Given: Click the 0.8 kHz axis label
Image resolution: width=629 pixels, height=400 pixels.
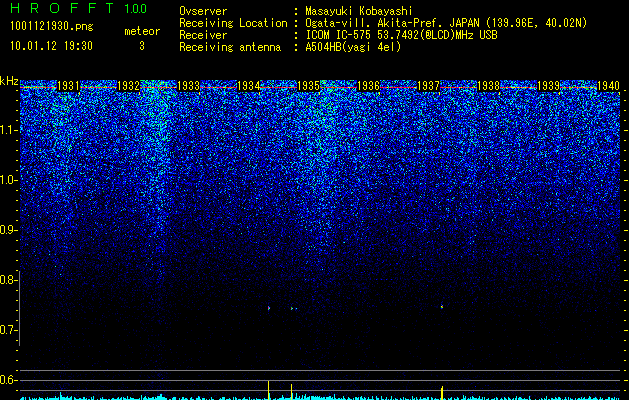Looking at the screenshot, I should (x=9, y=280).
